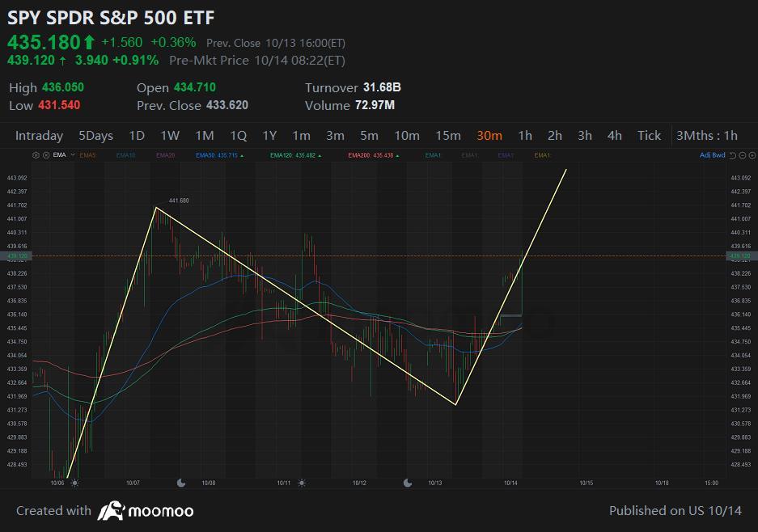
Task: Switch to the Intraday tab
Action: click(x=39, y=136)
